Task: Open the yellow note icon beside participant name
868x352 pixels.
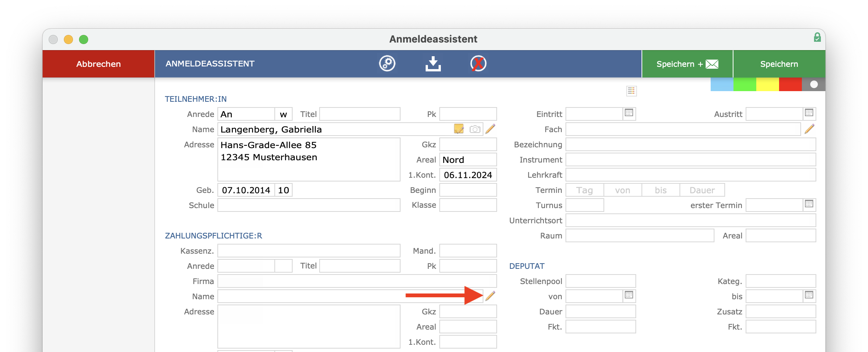Action: point(459,129)
